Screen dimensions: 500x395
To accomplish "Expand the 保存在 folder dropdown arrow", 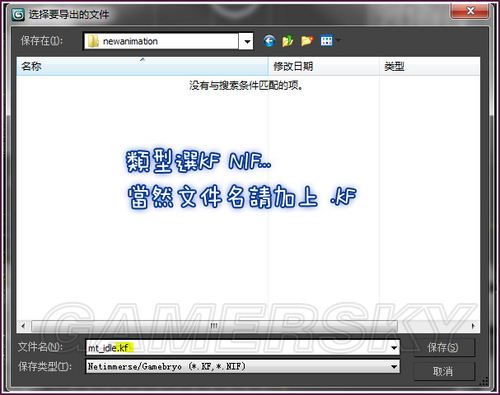I will (x=247, y=41).
